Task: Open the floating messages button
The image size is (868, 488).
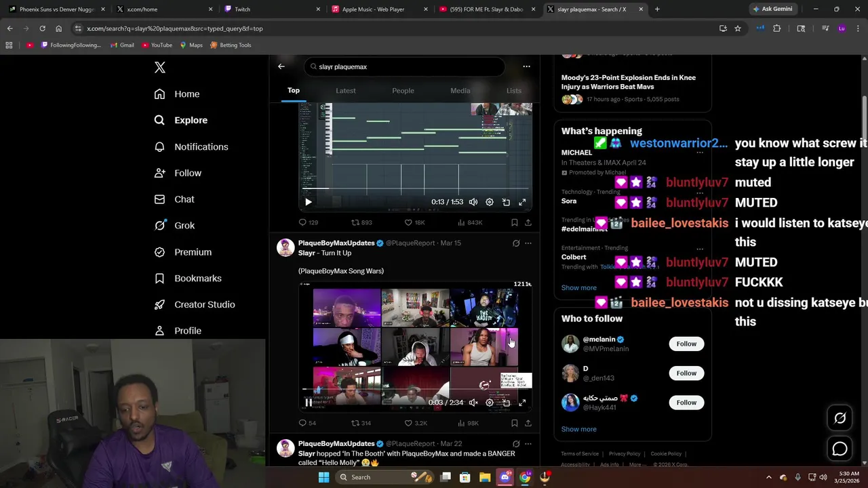Action: (840, 449)
